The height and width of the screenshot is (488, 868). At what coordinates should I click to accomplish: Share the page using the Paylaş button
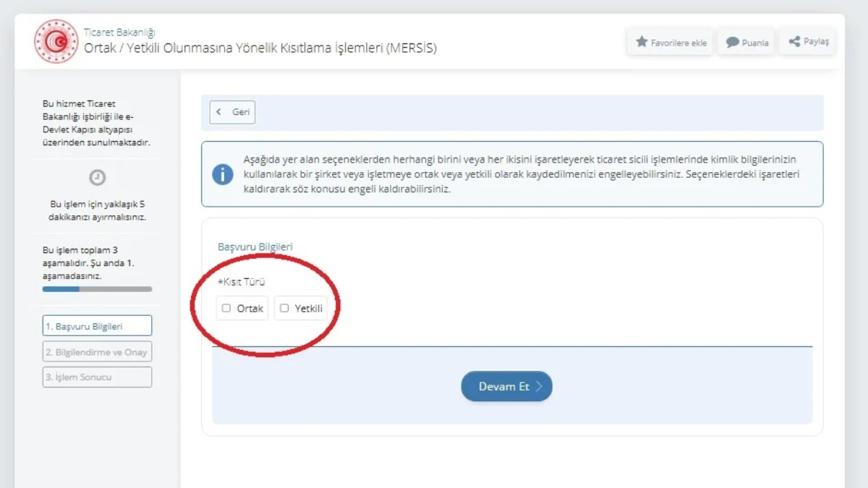pos(808,41)
